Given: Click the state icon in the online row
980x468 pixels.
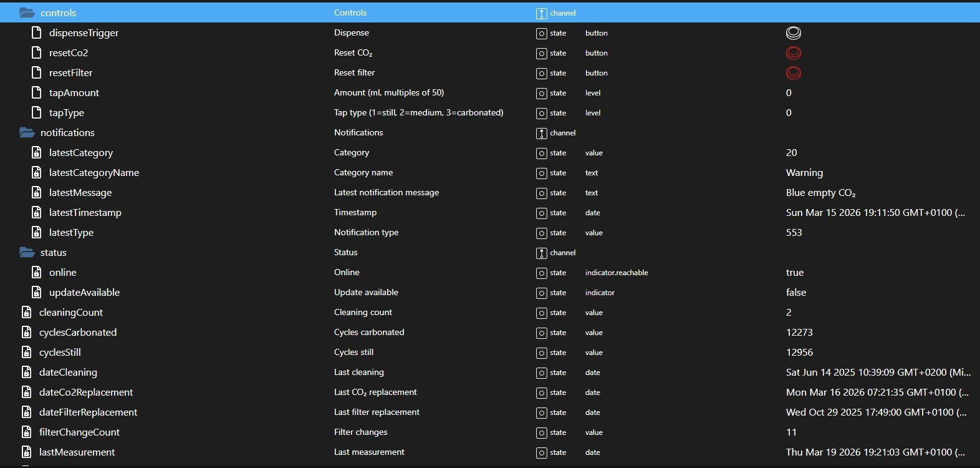Looking at the screenshot, I should [541, 273].
